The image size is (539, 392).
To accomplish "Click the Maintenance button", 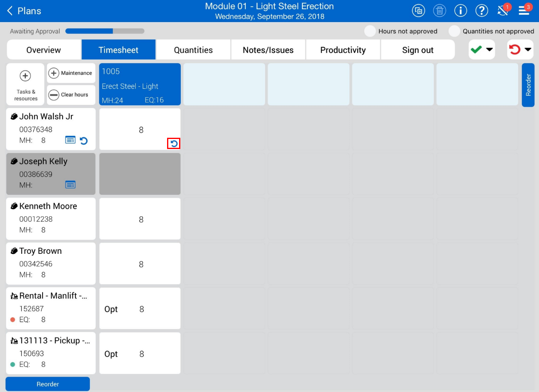I will [71, 73].
